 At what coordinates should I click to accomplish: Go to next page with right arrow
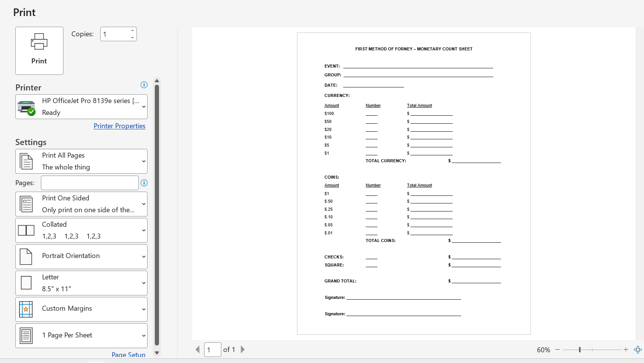pyautogui.click(x=243, y=349)
